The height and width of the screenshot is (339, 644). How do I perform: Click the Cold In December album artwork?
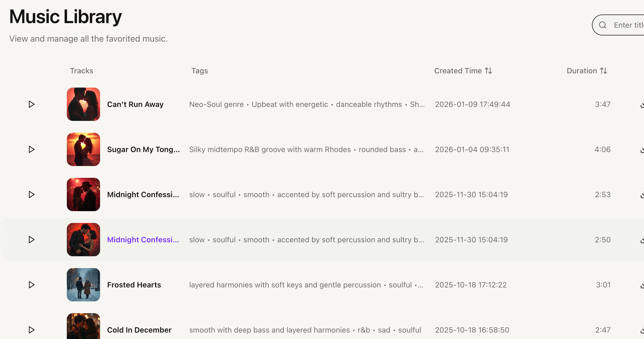coord(83,328)
